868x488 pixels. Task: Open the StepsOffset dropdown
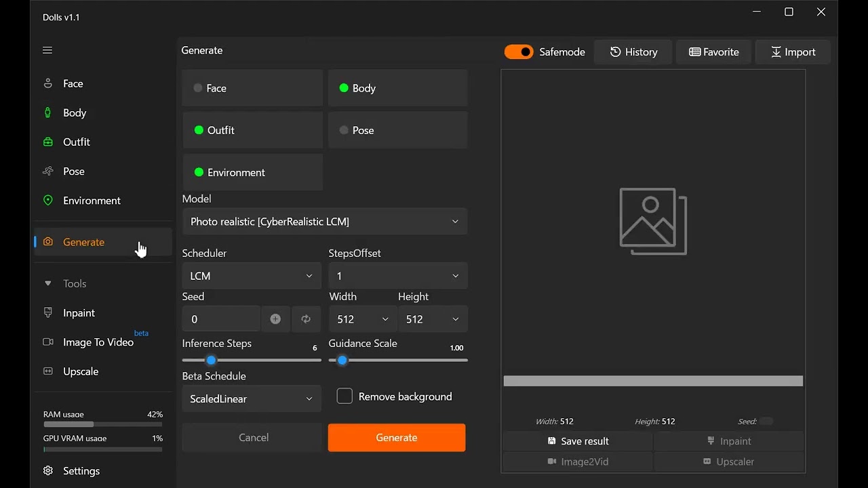398,276
